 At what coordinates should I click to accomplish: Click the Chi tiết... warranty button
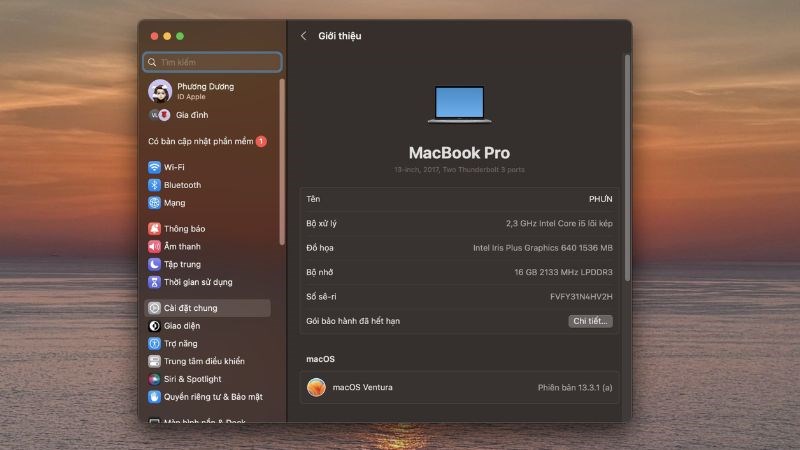pyautogui.click(x=590, y=321)
